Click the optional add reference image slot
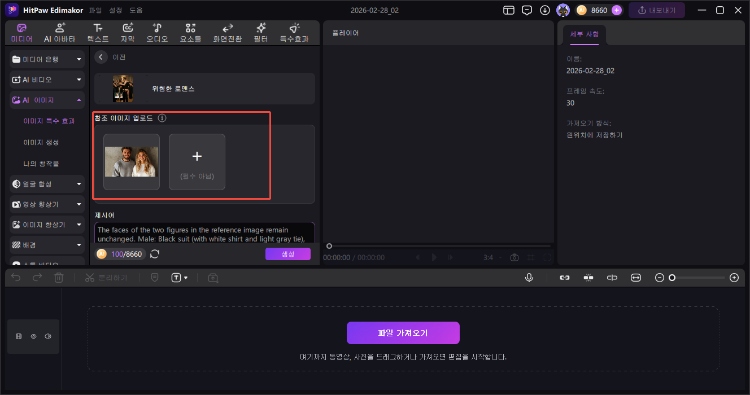Viewport: 750px width, 395px height. pyautogui.click(x=197, y=162)
